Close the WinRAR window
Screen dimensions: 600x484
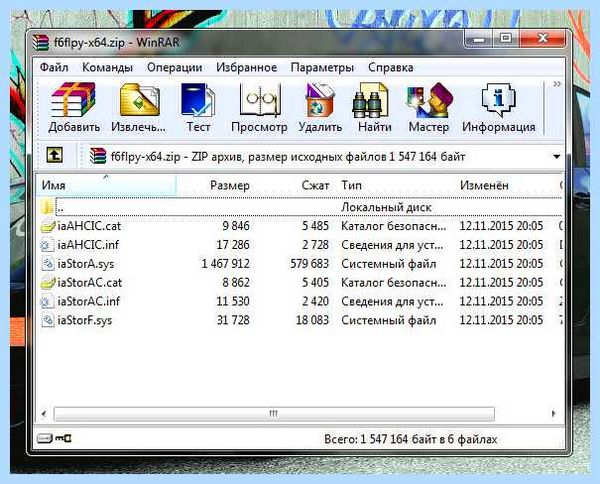(542, 38)
